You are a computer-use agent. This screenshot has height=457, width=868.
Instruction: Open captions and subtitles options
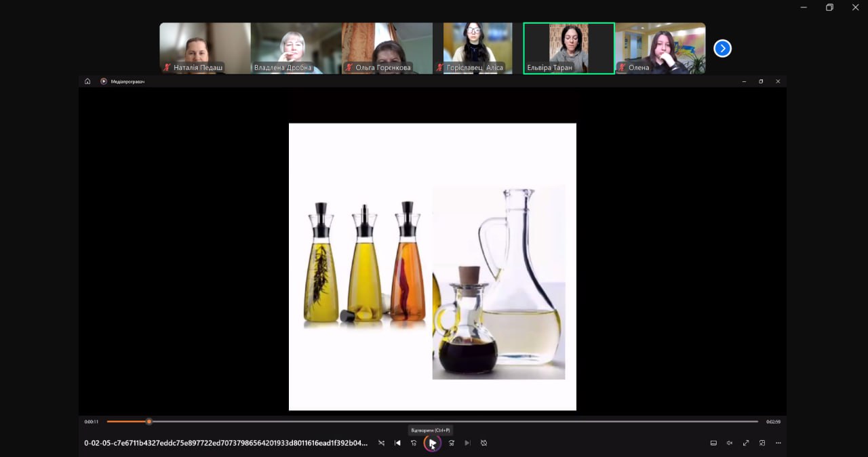coord(713,443)
